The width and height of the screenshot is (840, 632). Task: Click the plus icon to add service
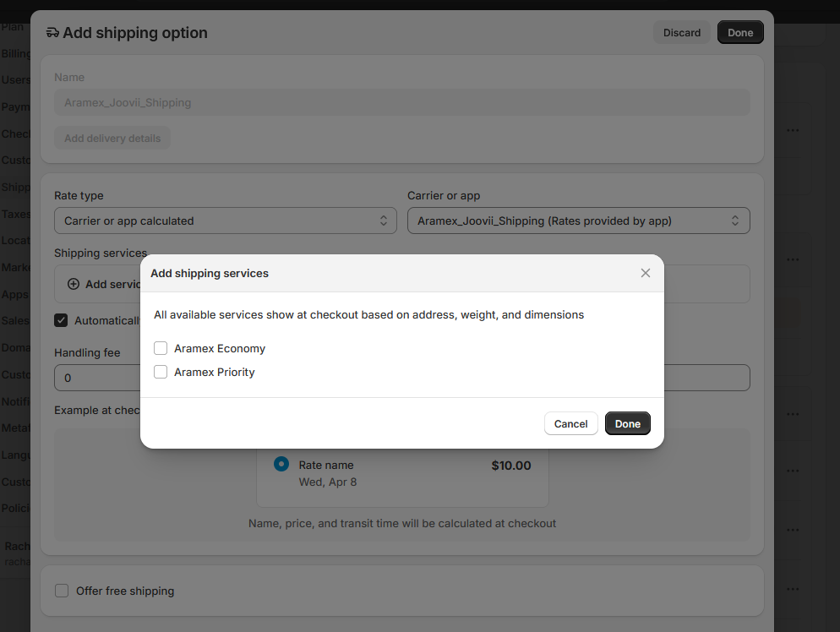(74, 284)
